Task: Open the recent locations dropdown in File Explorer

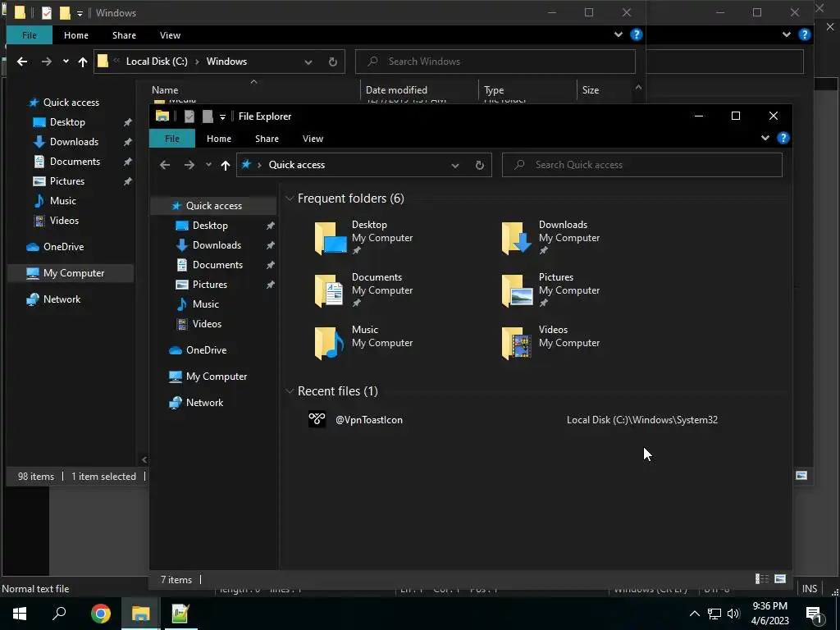Action: point(208,165)
